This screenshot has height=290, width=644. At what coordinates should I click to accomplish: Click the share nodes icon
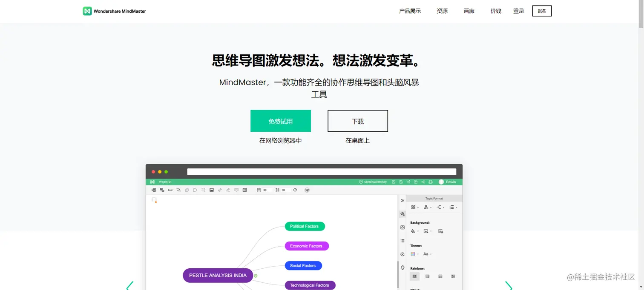(x=423, y=182)
